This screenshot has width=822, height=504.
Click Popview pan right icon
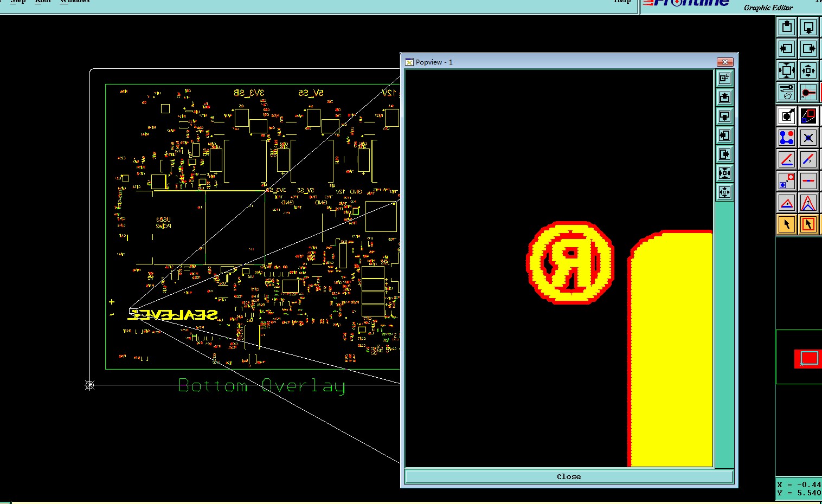(724, 154)
